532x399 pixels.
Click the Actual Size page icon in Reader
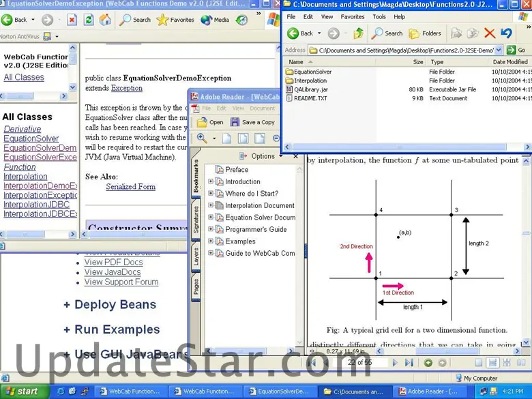(x=226, y=138)
